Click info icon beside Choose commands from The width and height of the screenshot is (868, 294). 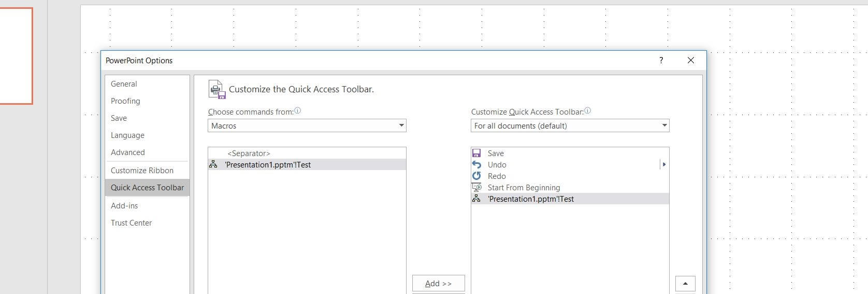pos(298,111)
